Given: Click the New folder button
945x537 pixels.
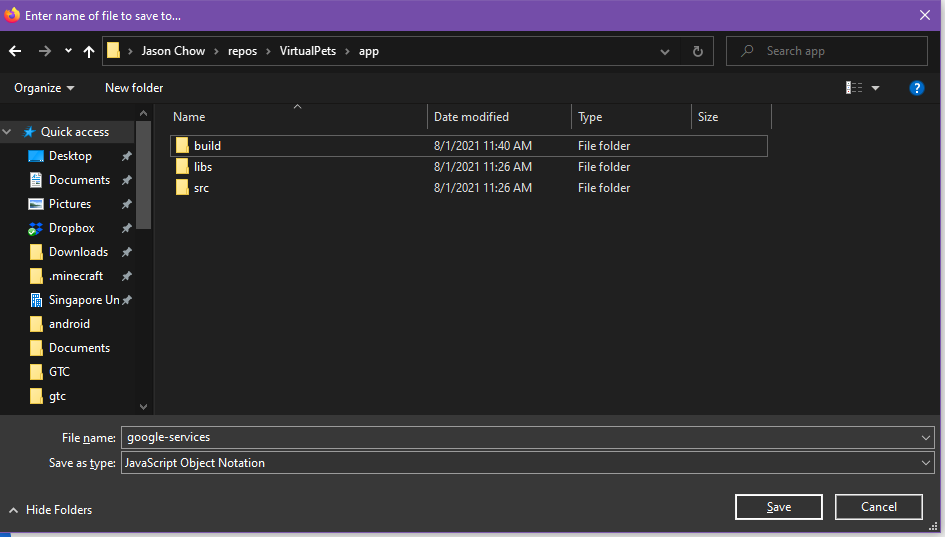Looking at the screenshot, I should [x=134, y=88].
